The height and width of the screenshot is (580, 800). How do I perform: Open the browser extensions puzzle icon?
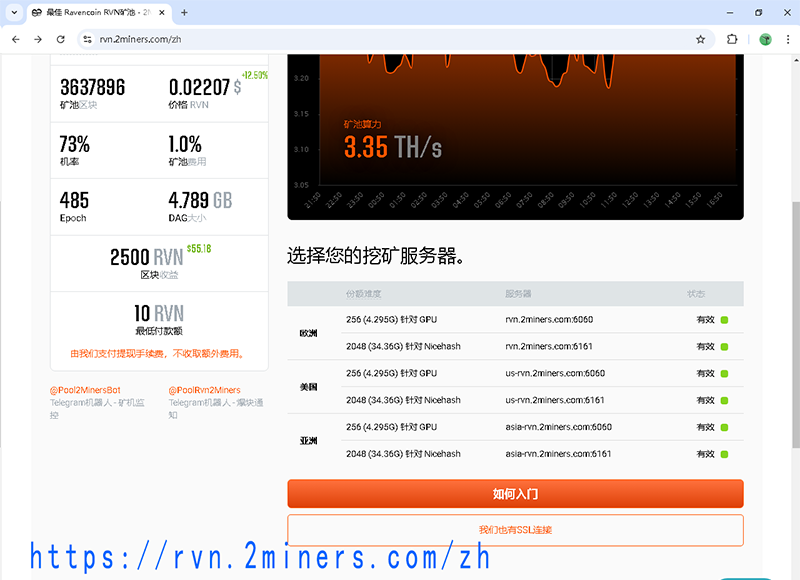732,39
